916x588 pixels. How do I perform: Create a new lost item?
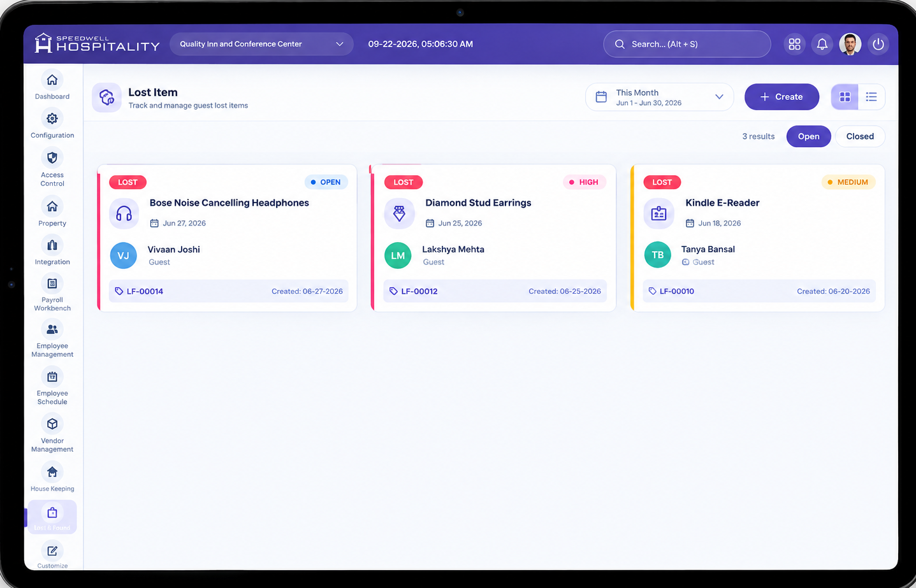782,97
